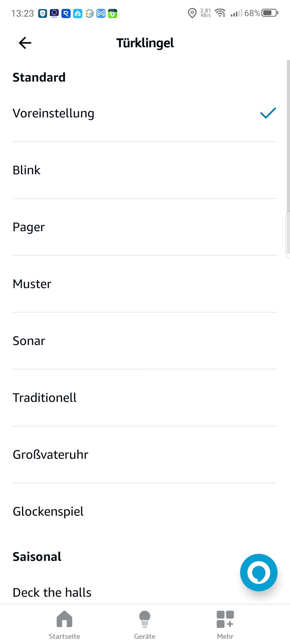Viewport: 290px width, 644px height.
Task: Tap the Mehr grid plus icon
Action: pos(225,619)
